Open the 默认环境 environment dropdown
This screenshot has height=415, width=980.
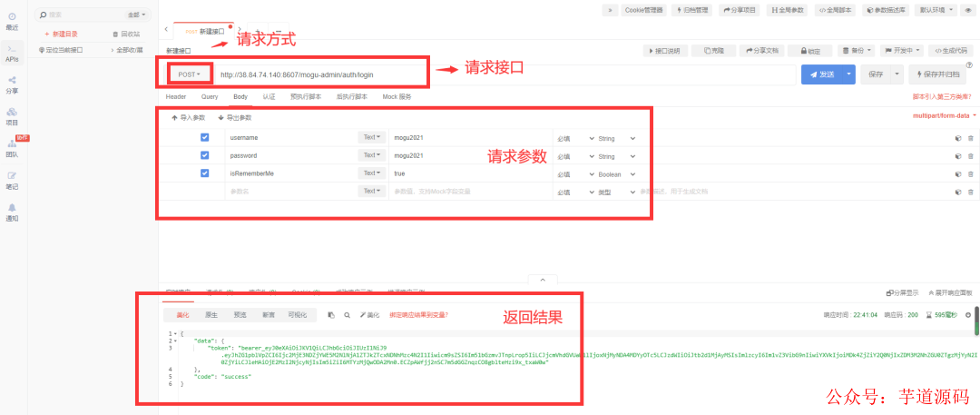936,10
